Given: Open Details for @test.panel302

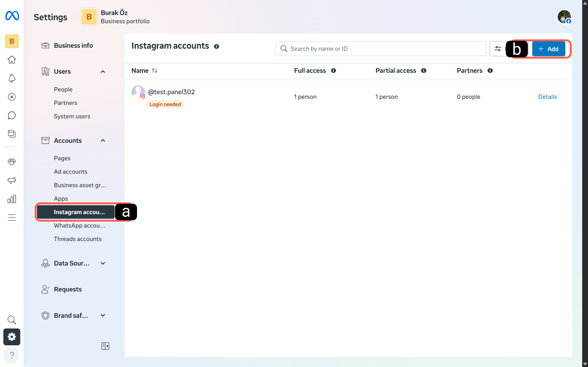Looking at the screenshot, I should pyautogui.click(x=547, y=97).
